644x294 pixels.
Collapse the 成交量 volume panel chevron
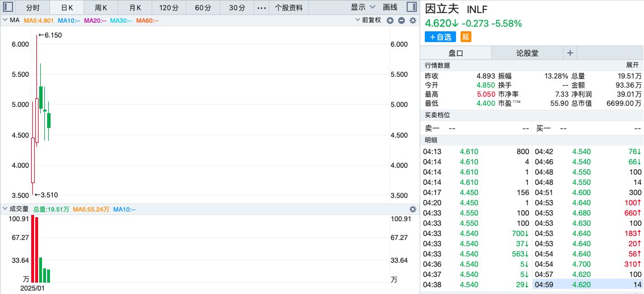point(5,209)
